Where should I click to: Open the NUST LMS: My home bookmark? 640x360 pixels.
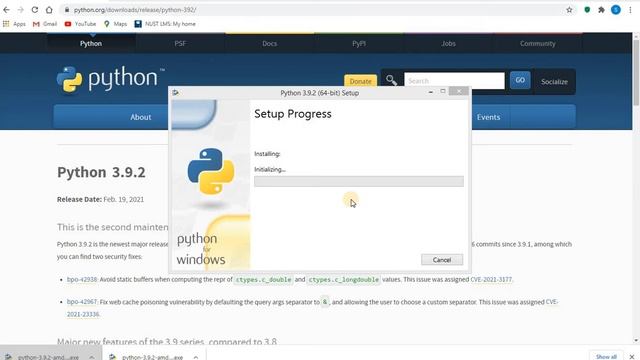click(165, 24)
